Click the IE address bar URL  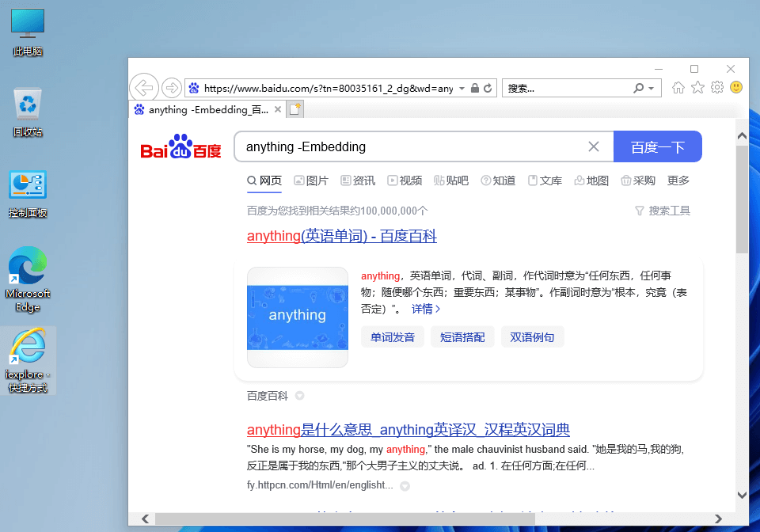click(329, 88)
